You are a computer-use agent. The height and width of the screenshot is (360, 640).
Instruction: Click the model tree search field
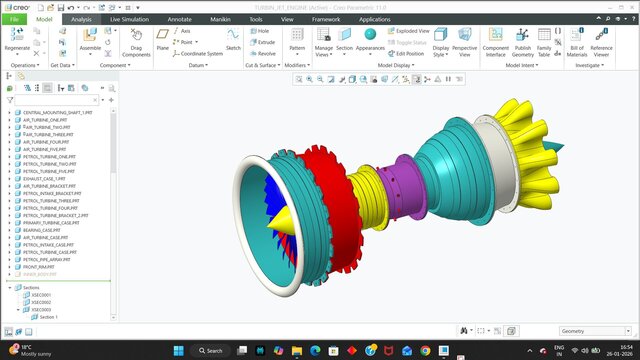tap(56, 100)
